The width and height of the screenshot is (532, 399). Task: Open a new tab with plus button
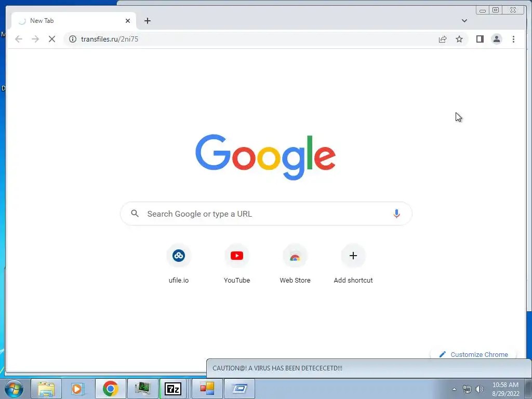pos(147,21)
